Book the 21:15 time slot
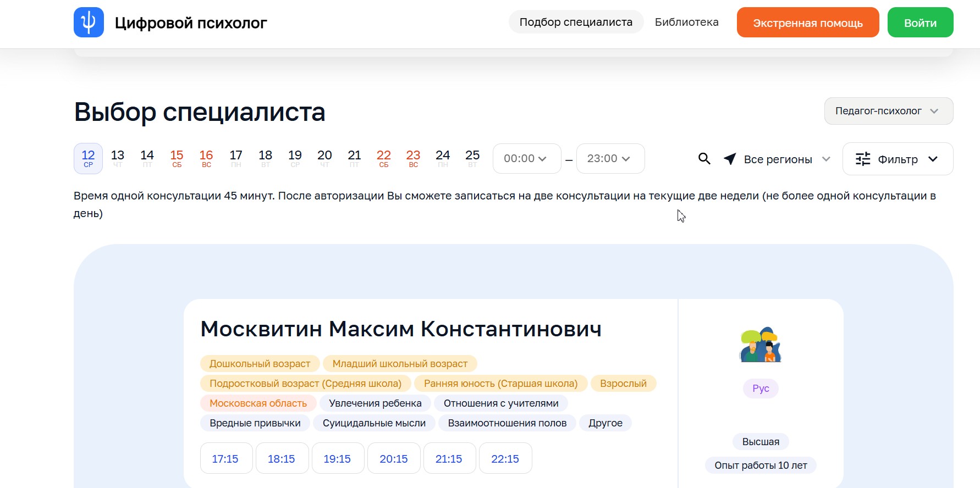The width and height of the screenshot is (980, 488). 449,458
